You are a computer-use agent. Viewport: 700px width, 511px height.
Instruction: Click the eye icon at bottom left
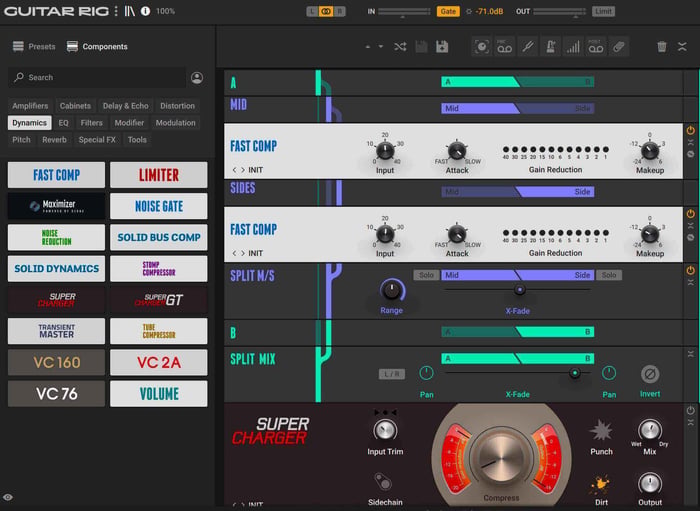click(x=8, y=497)
